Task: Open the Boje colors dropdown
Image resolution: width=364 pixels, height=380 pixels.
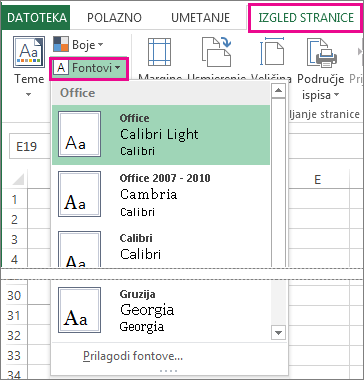Action: point(78,45)
